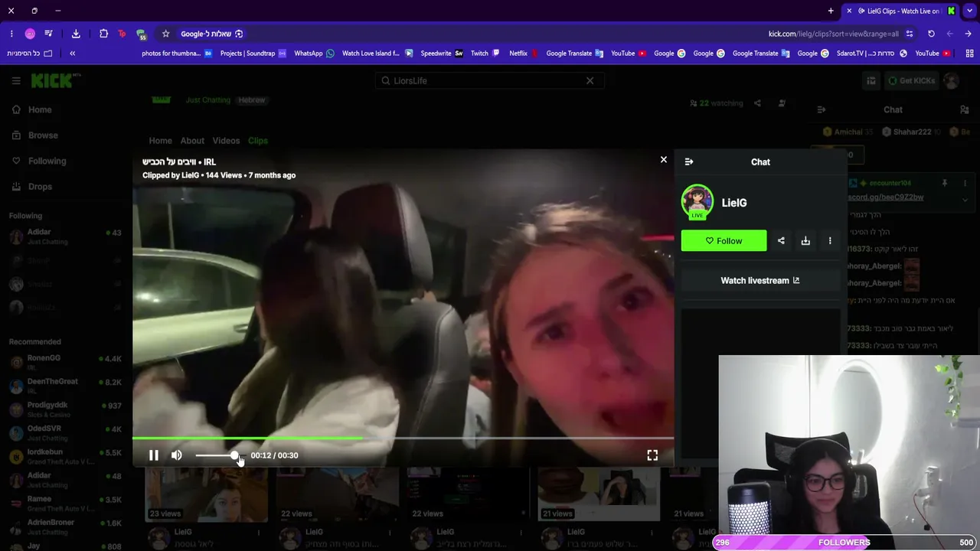Share this clip
The width and height of the screenshot is (980, 551).
pos(781,240)
